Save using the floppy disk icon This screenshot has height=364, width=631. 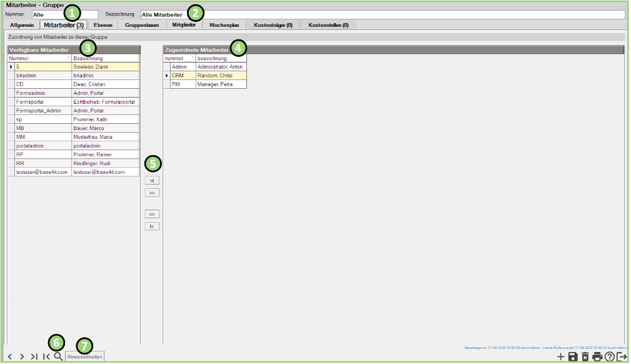click(572, 356)
